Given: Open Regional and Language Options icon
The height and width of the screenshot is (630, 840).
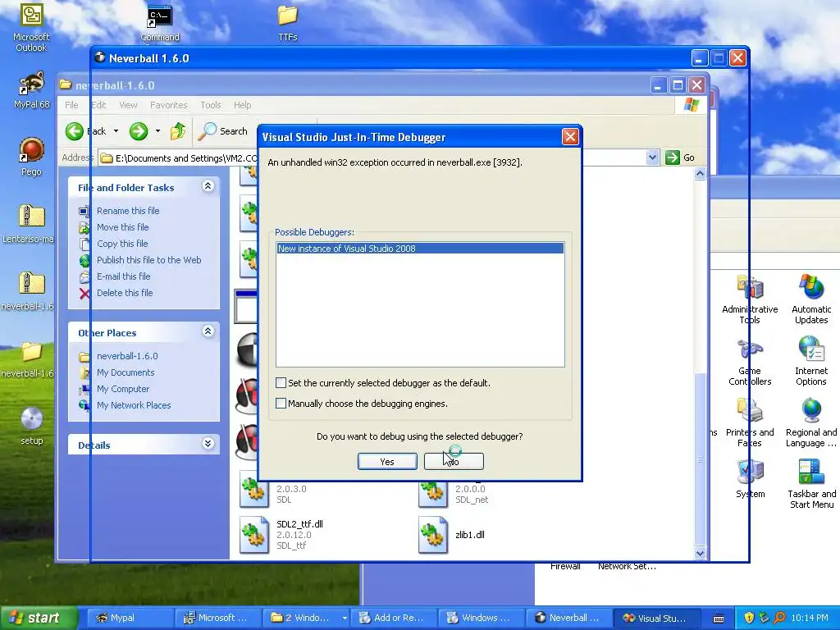Looking at the screenshot, I should point(811,422).
